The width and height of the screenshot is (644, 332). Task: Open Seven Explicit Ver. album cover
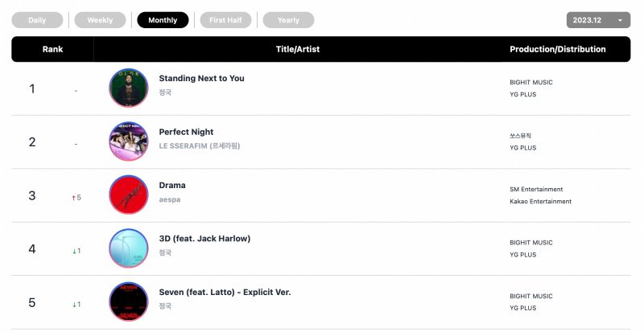[129, 301]
